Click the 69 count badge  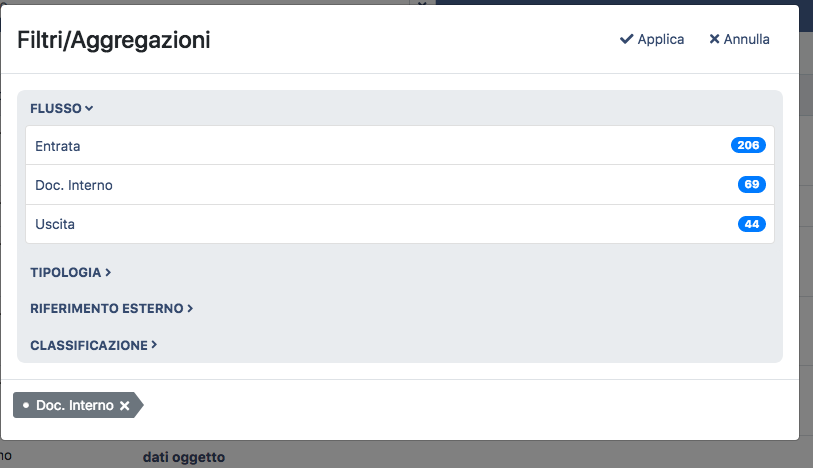tap(751, 185)
